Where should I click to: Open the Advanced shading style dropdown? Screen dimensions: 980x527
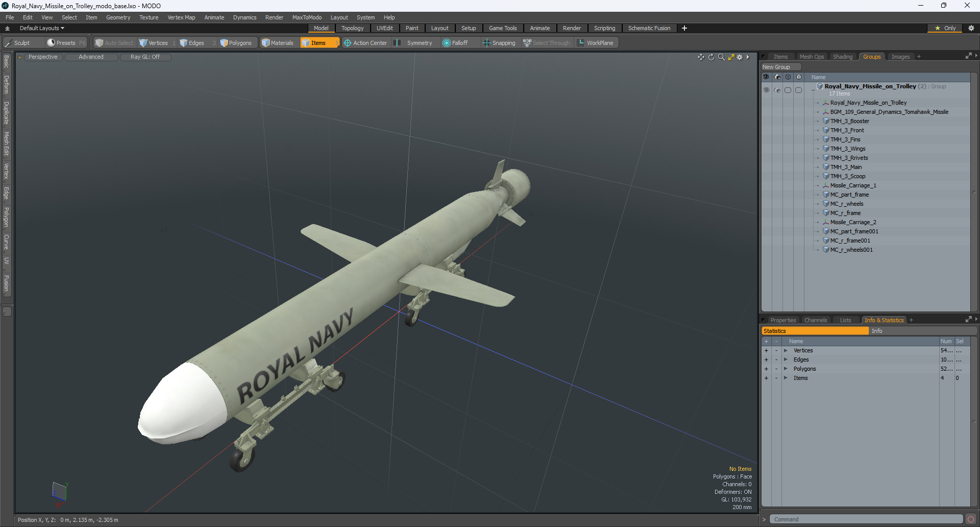point(91,57)
